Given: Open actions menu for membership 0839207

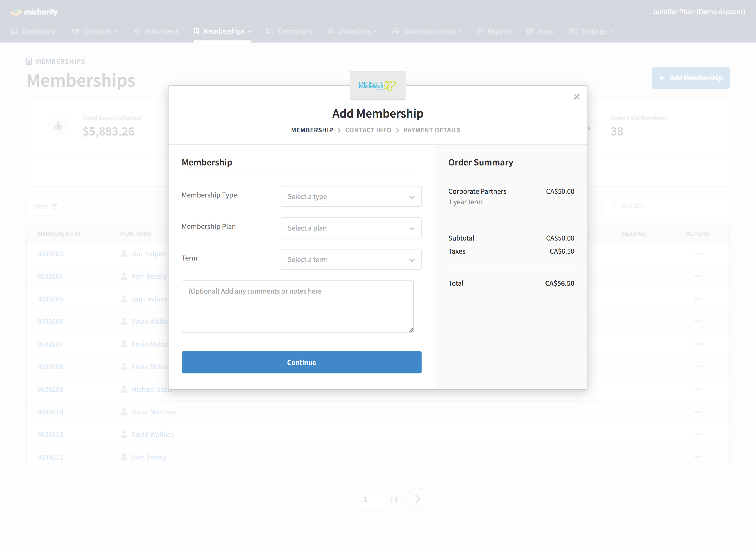Looking at the screenshot, I should tap(698, 344).
